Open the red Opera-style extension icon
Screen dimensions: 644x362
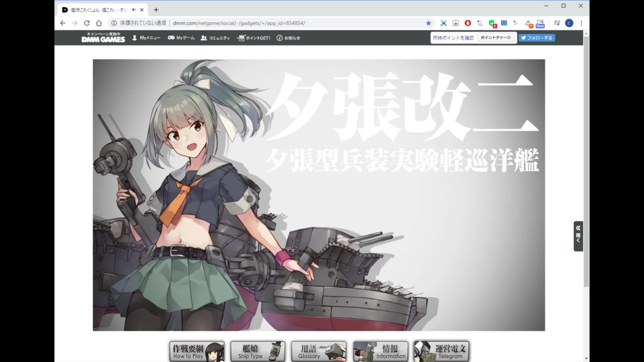tap(468, 23)
